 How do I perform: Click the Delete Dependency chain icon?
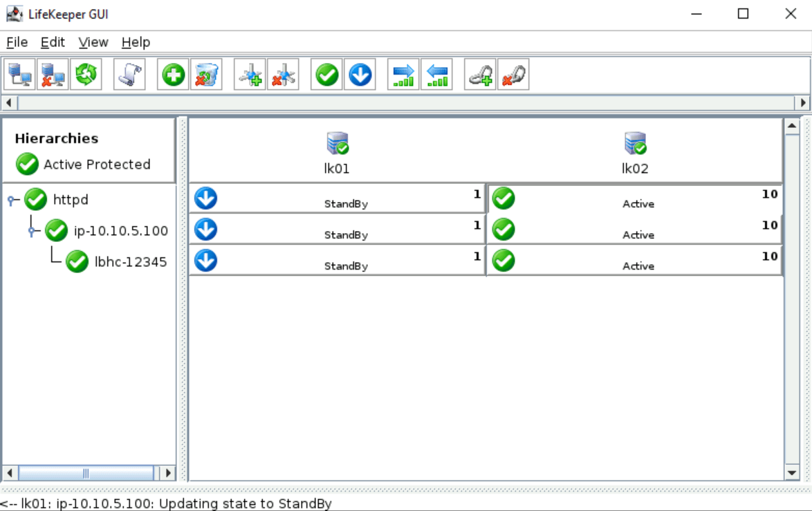tap(513, 75)
